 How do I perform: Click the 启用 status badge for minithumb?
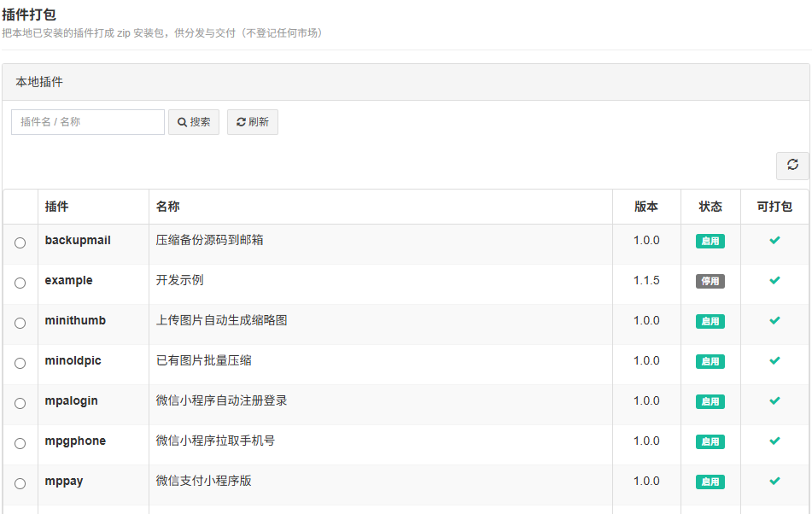(x=710, y=321)
